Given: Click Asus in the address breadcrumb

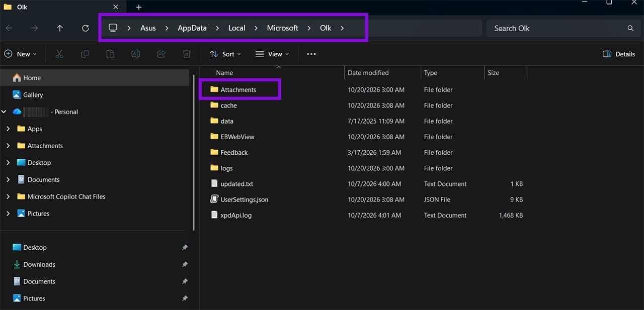Looking at the screenshot, I should 148,28.
